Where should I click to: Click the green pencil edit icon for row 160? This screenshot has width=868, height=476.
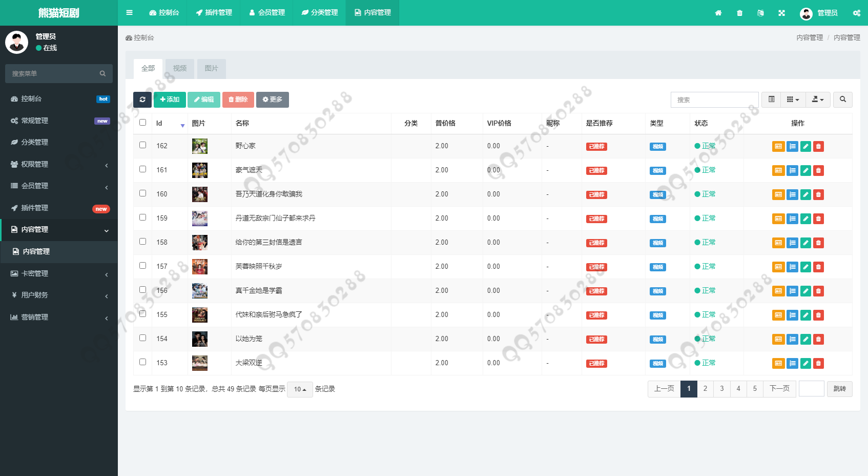(x=805, y=195)
